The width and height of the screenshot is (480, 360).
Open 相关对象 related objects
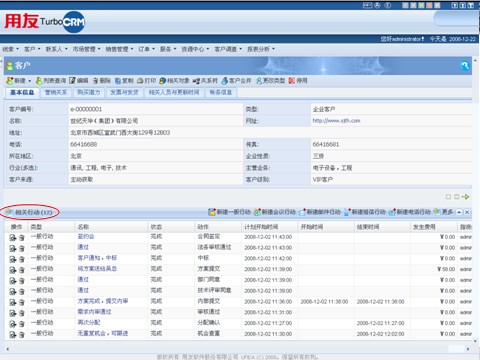(174, 81)
